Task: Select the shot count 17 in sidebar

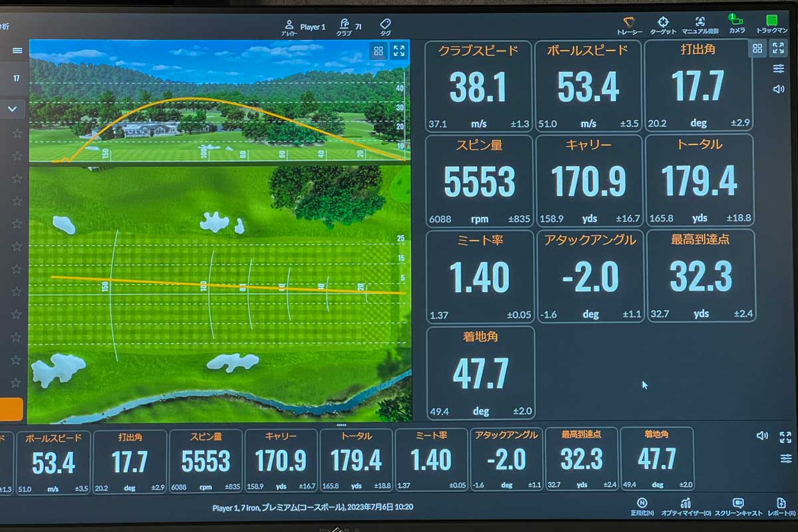Action: pos(16,78)
